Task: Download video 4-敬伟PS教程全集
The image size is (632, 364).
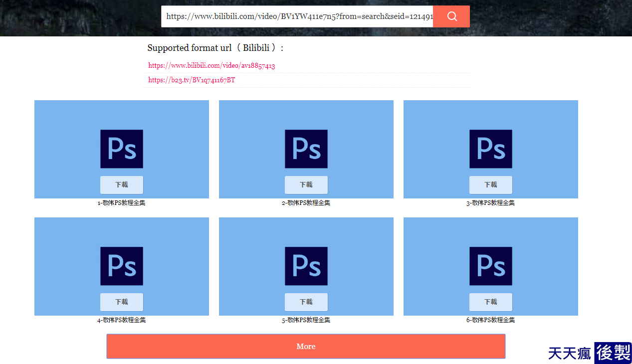Action: (122, 302)
